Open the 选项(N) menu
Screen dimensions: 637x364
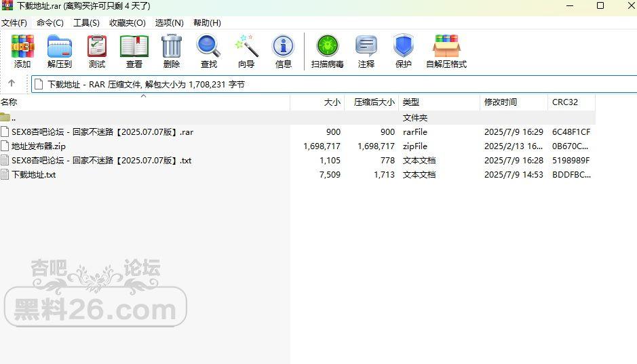[169, 23]
